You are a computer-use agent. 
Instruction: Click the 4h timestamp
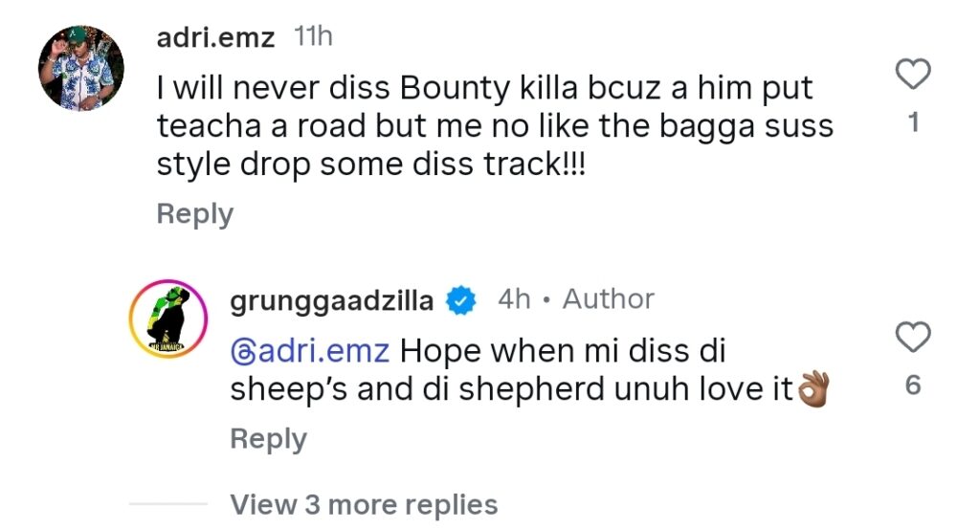click(x=514, y=299)
